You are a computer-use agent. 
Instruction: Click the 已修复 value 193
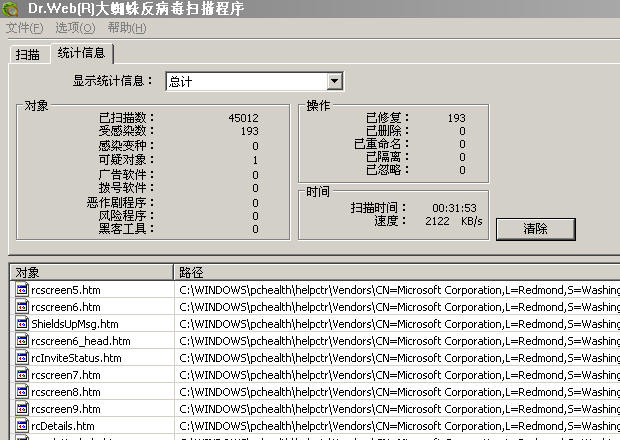click(457, 118)
